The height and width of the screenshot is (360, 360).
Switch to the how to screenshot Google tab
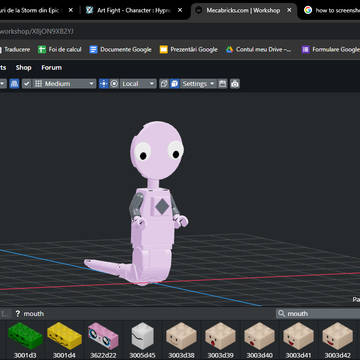pyautogui.click(x=333, y=10)
